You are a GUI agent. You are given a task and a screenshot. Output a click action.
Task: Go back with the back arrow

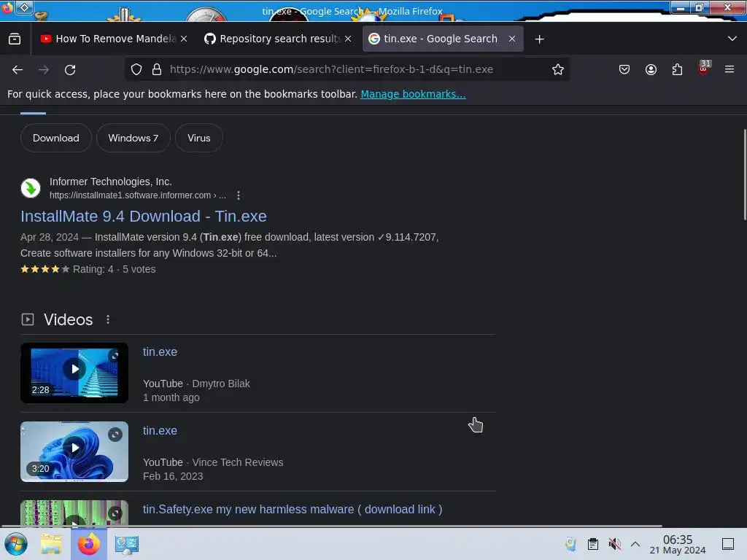18,69
